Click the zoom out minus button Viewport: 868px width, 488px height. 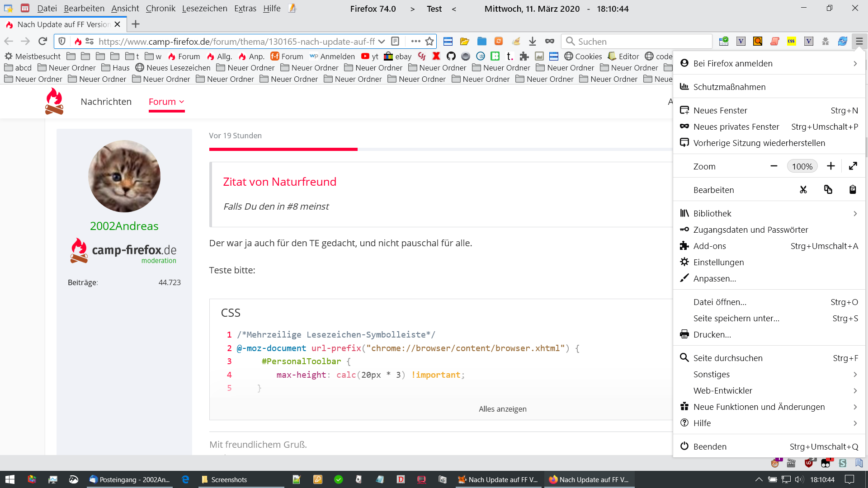(x=774, y=166)
